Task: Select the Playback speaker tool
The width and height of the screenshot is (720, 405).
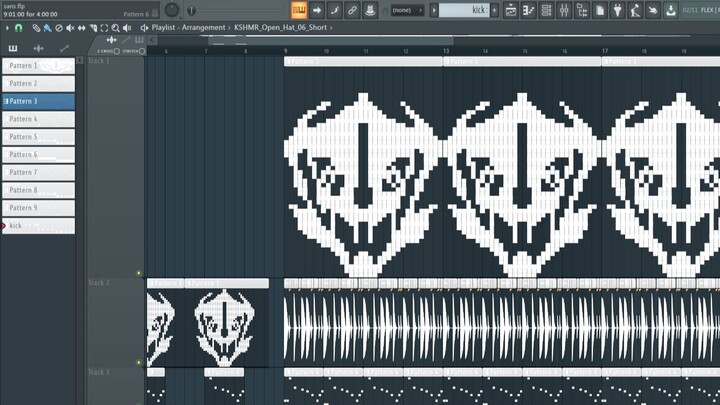Action: tap(127, 28)
